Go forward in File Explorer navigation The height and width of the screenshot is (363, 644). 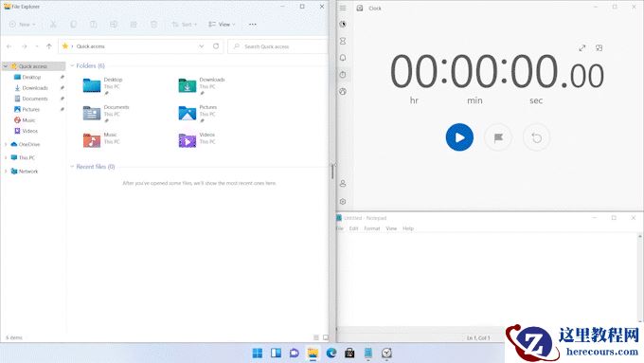pyautogui.click(x=25, y=46)
